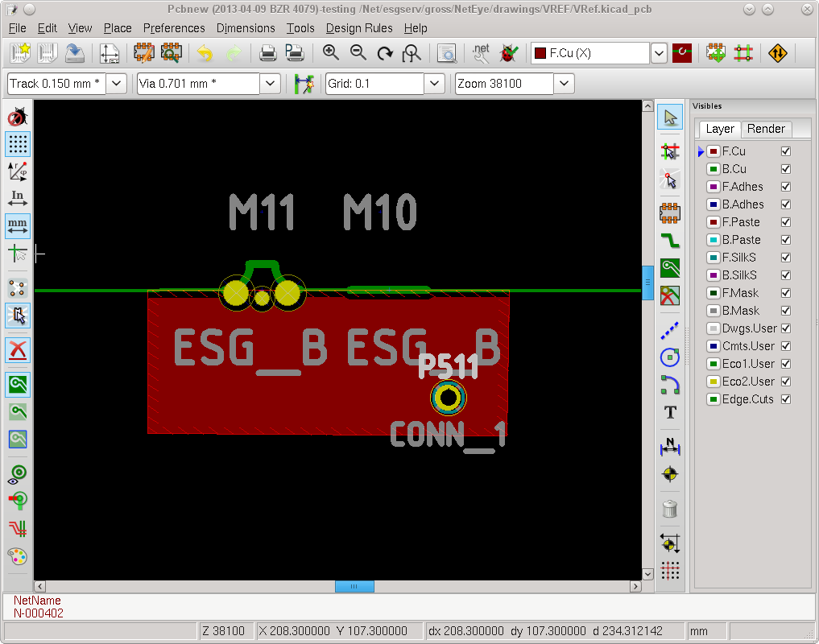
Task: Toggle the Edge.Cuts layer checkbox
Action: click(x=786, y=399)
